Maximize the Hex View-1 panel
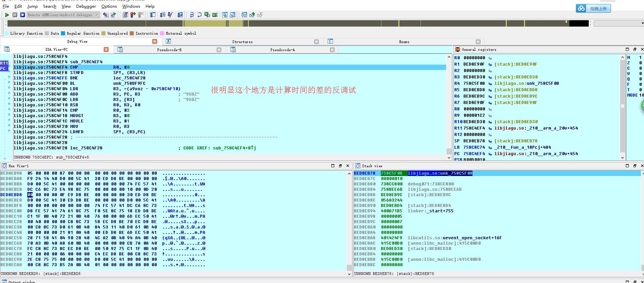Viewport: 644px width, 283px height. (x=333, y=166)
